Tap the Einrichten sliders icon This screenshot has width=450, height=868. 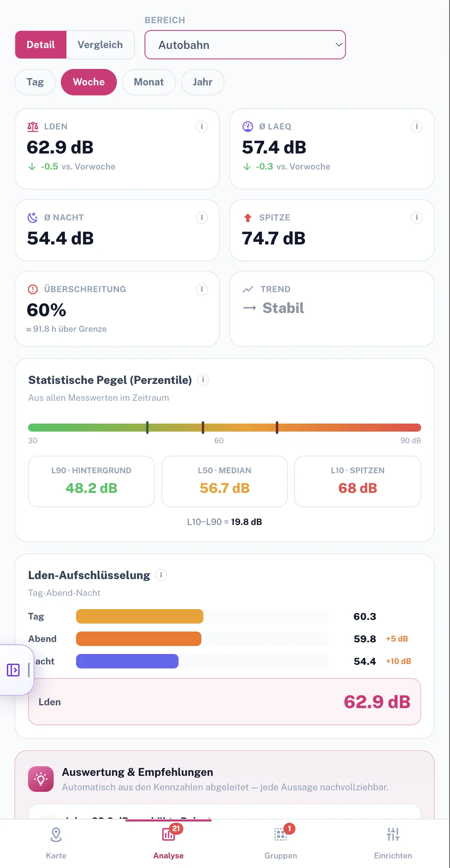(x=393, y=834)
